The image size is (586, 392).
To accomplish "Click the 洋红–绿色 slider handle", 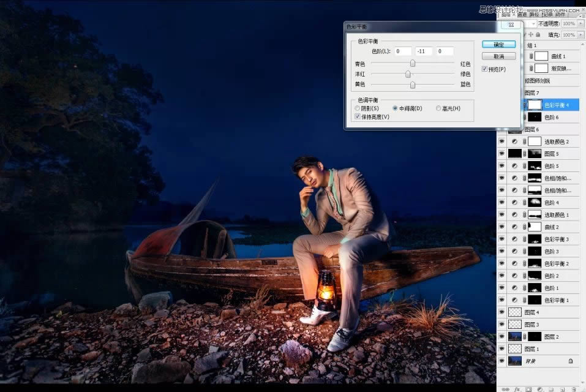I will pyautogui.click(x=408, y=73).
